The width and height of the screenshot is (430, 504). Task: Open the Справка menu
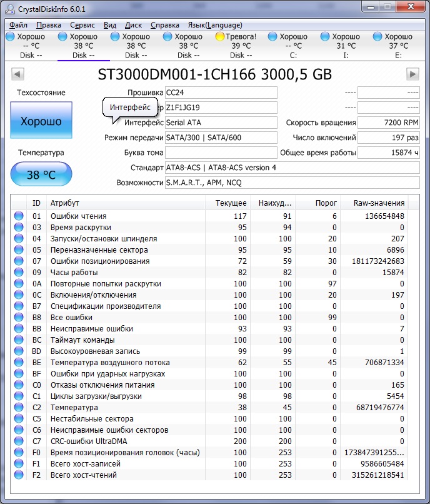tap(165, 25)
